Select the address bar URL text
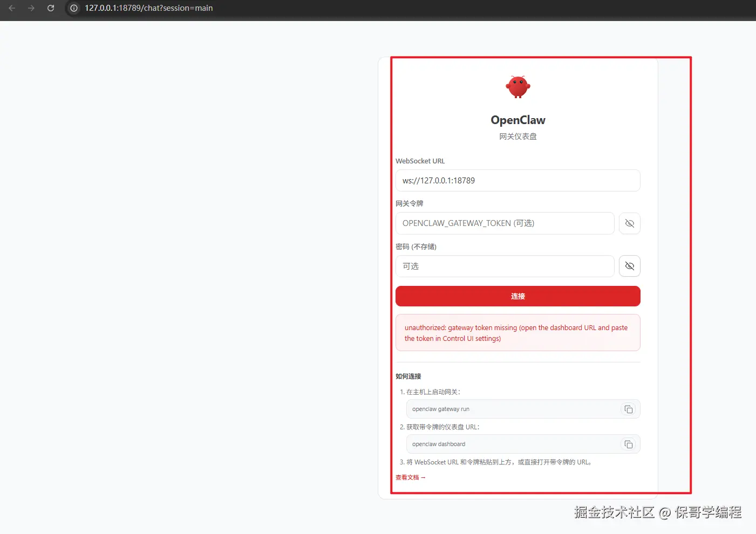 point(148,8)
